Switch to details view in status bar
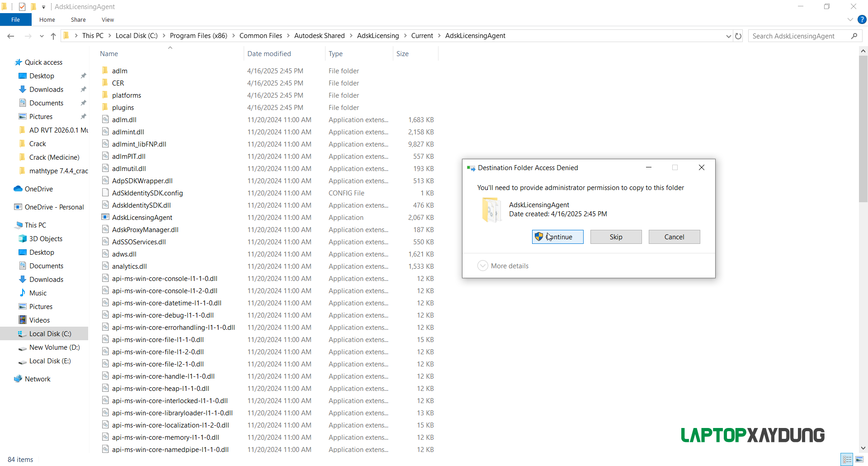Viewport: 868px width, 466px height. click(847, 459)
